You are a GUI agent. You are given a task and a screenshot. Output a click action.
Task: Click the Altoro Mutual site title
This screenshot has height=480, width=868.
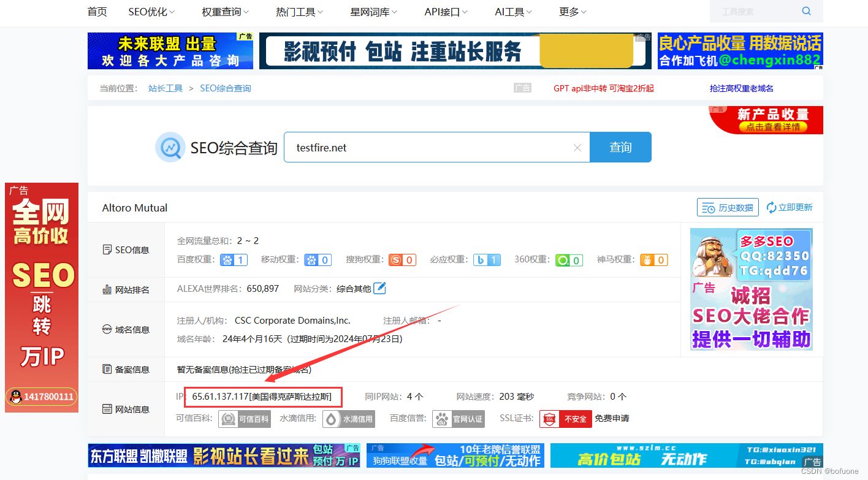click(135, 208)
